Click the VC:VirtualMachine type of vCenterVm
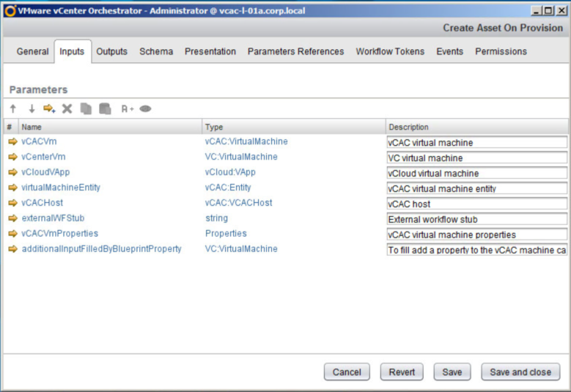Screen dimensions: 571x392 tap(241, 157)
